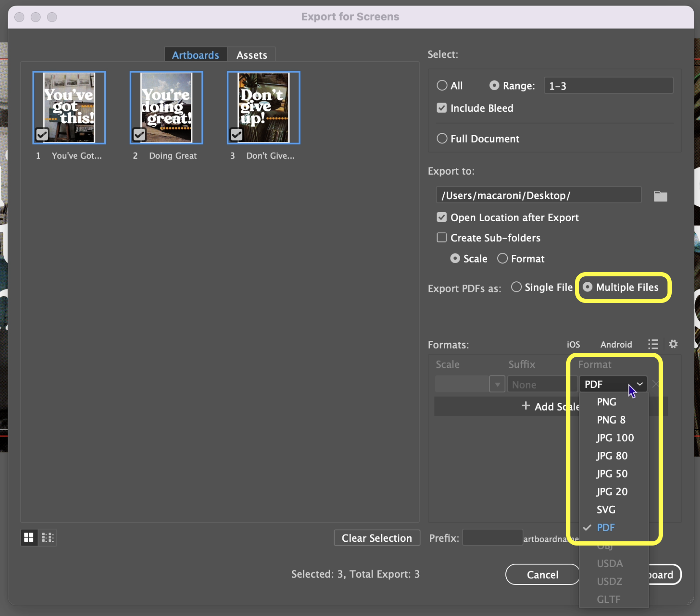Click the Clear Selection button
Viewport: 700px width, 616px height.
(377, 538)
